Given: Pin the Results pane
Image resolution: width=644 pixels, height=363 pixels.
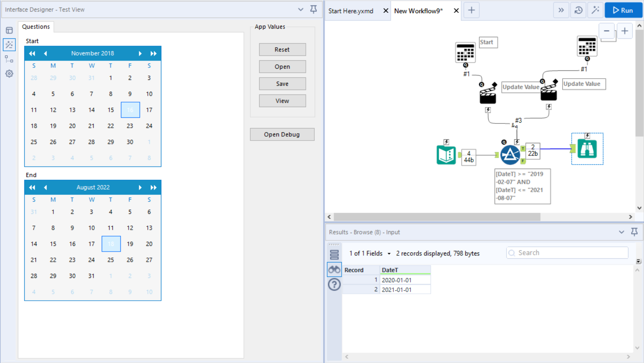Looking at the screenshot, I should [x=635, y=232].
